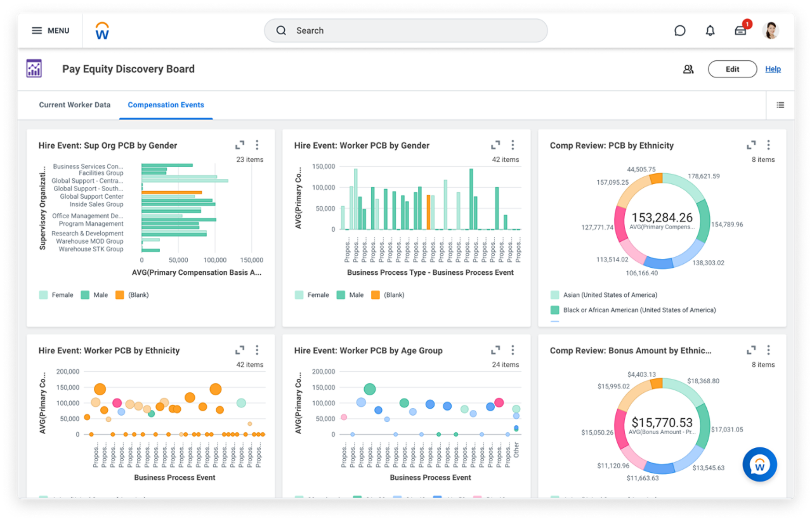Click inside the Search field
Image resolution: width=812 pixels, height=521 pixels.
point(406,30)
